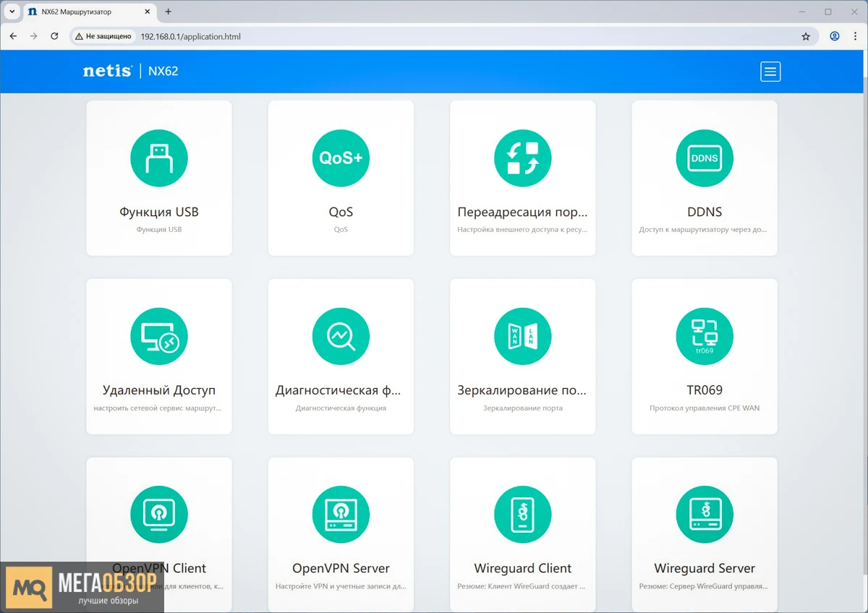The image size is (868, 613).
Task: Click the настроить сетевой сервис description
Action: tap(158, 408)
